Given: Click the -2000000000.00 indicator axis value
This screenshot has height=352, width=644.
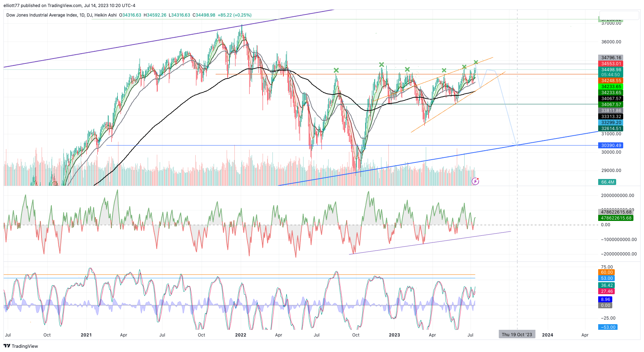Looking at the screenshot, I should pos(619,254).
